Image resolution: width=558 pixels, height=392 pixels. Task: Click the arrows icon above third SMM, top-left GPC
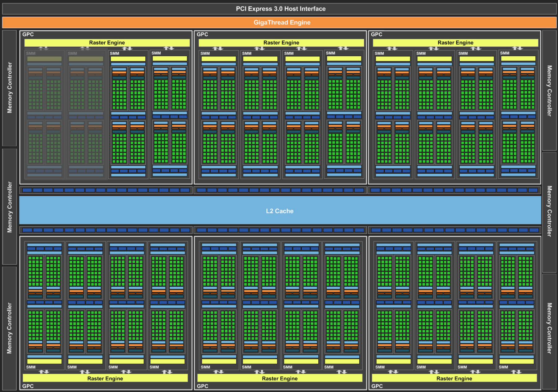pos(127,48)
